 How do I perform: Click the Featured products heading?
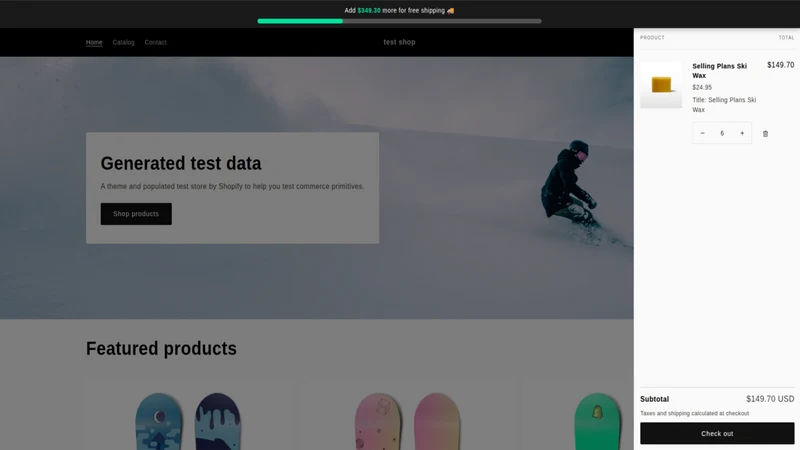coord(161,348)
